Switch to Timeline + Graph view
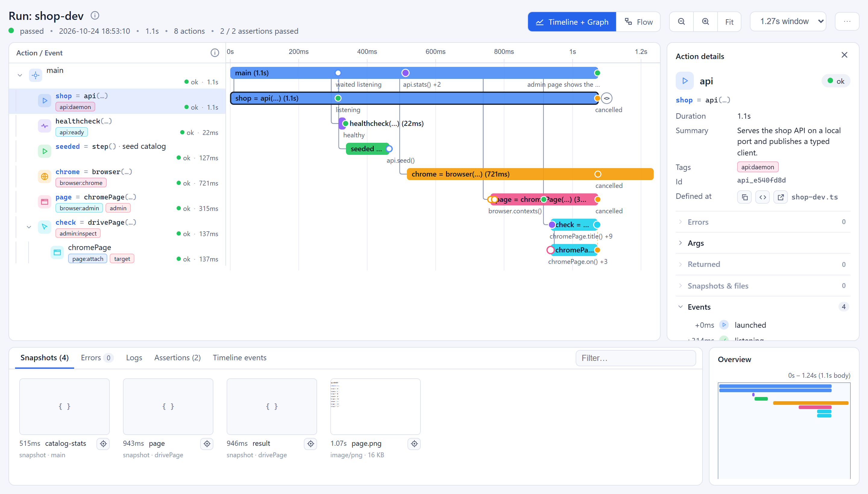Screen dimensions: 868x494 click(x=572, y=22)
